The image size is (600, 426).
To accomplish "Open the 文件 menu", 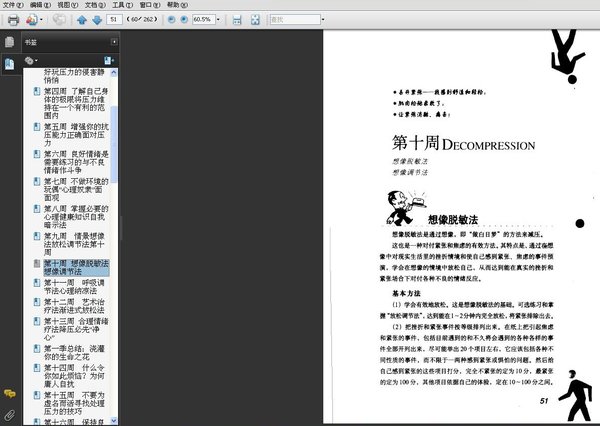I will click(x=13, y=5).
